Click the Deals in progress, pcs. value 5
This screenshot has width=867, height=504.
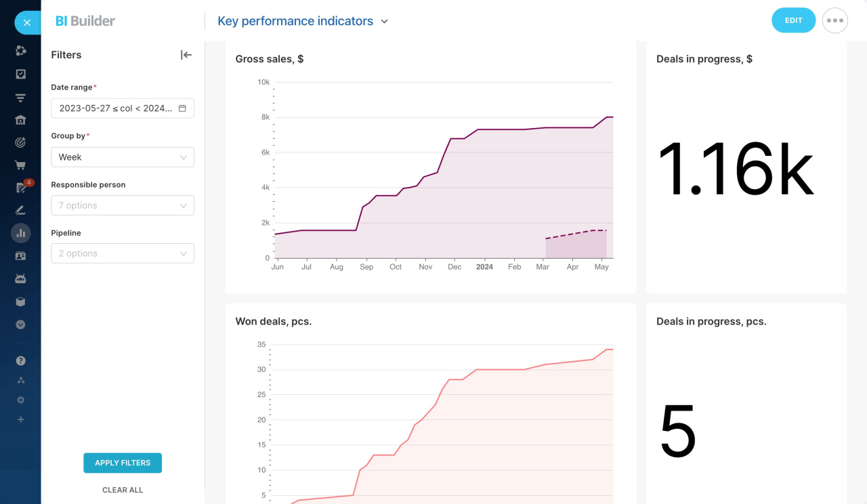coord(678,431)
